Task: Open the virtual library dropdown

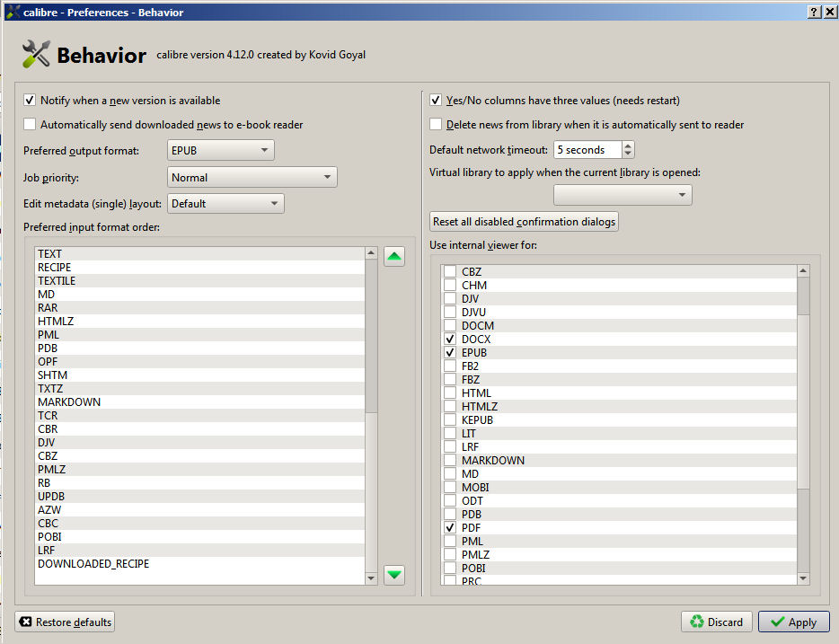Action: click(623, 195)
